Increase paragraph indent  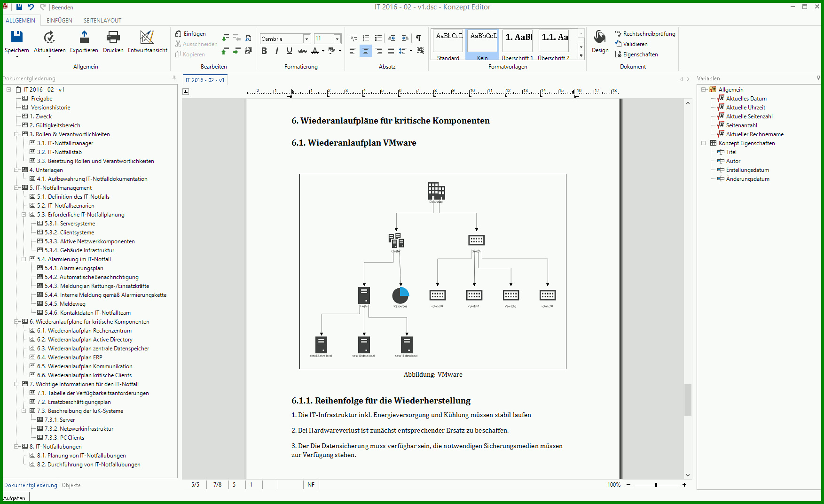pos(405,38)
